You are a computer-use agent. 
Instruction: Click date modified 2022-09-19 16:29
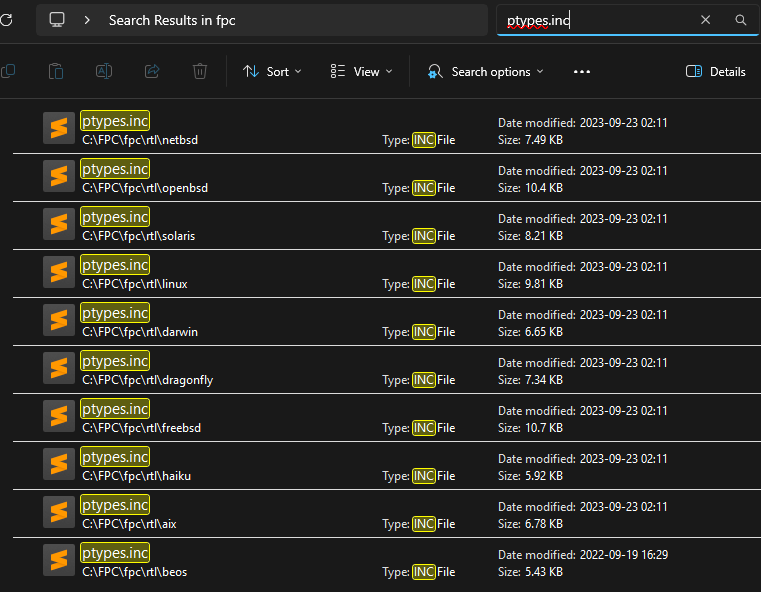pyautogui.click(x=583, y=555)
